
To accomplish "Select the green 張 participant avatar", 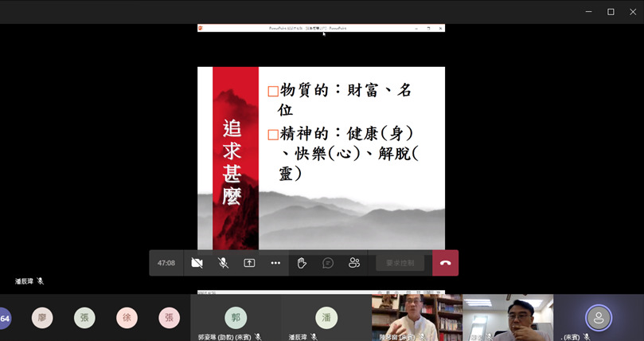I will tap(84, 318).
